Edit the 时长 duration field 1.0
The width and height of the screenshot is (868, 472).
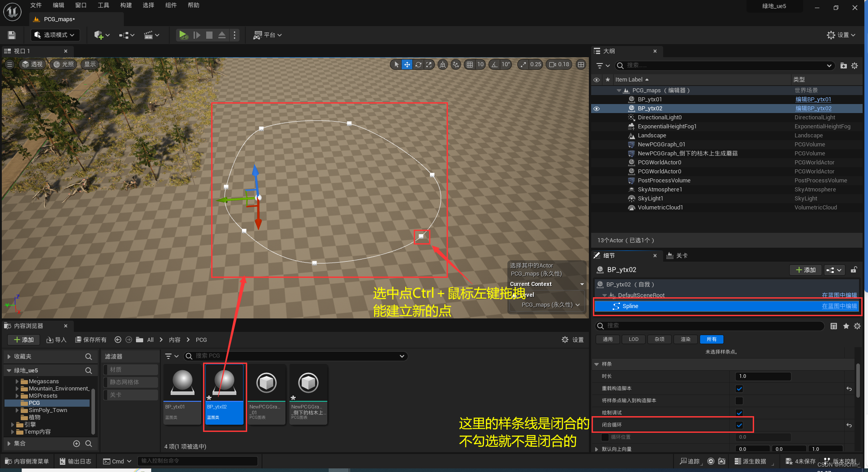click(763, 377)
